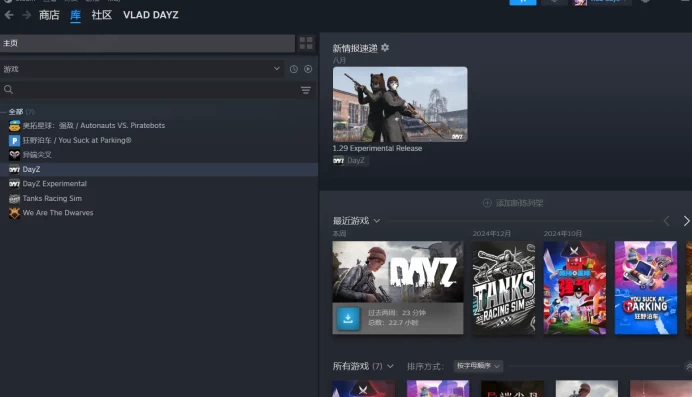This screenshot has height=397, width=692.
Task: Open the 按字母顺序 sort dropdown
Action: (x=478, y=366)
